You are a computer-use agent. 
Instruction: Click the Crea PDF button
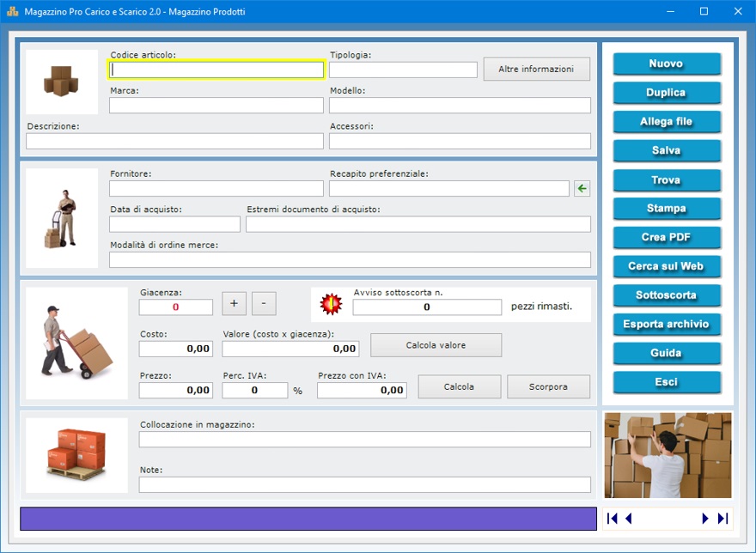tap(667, 237)
